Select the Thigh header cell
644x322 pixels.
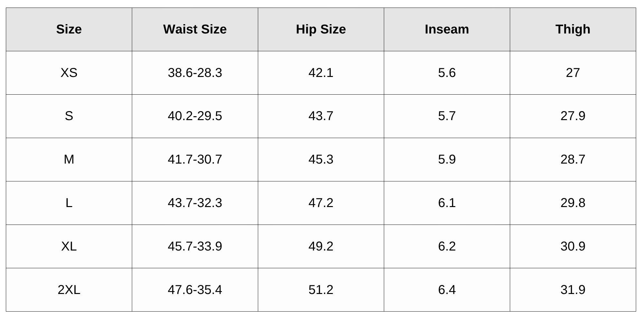tap(573, 29)
